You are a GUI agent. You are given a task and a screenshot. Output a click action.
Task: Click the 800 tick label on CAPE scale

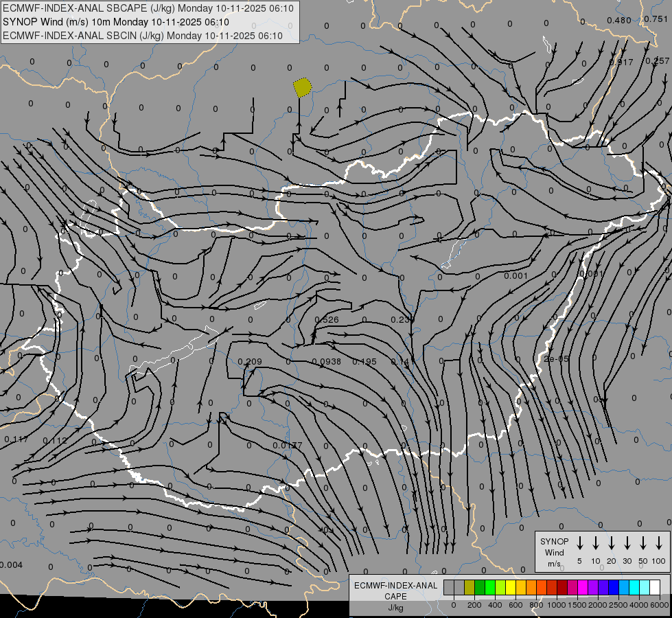pos(536,605)
